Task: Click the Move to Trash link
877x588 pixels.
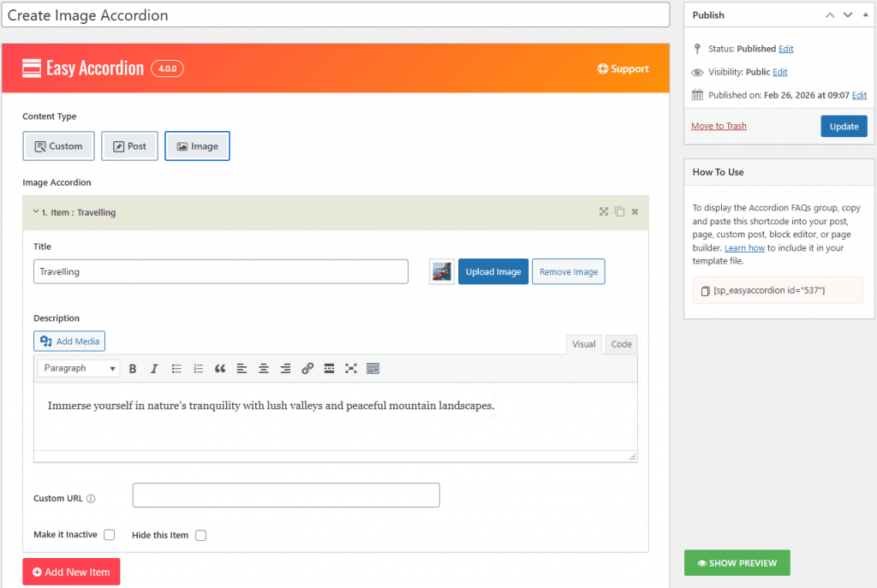Action: tap(719, 126)
